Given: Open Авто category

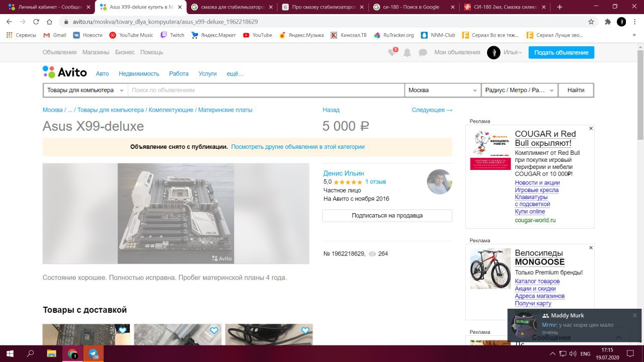Looking at the screenshot, I should point(102,73).
